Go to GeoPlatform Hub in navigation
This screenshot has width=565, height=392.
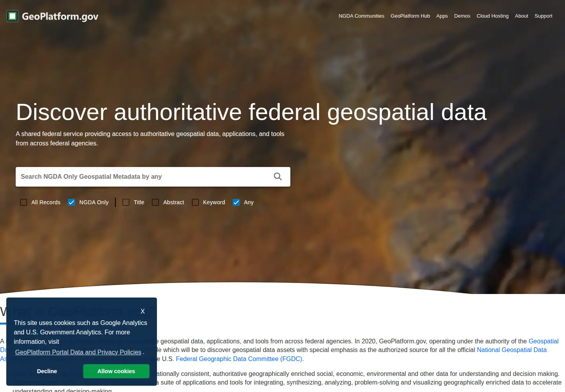pyautogui.click(x=410, y=16)
